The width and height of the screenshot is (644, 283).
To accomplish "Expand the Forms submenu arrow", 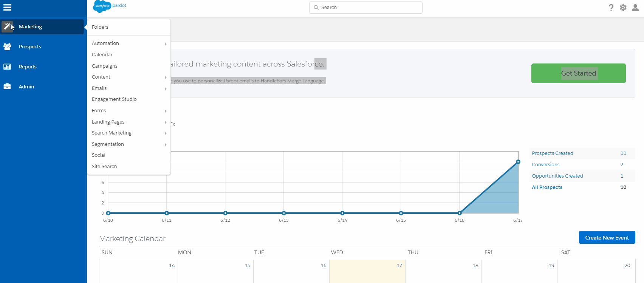I will [166, 111].
